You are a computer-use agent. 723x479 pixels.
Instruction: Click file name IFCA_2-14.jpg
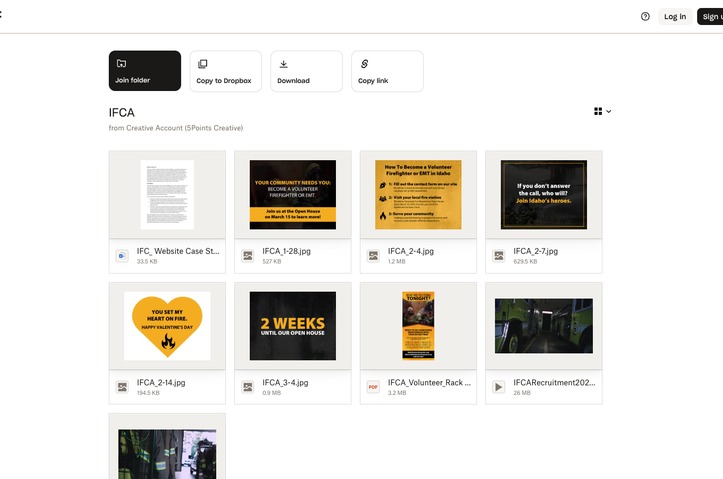161,383
